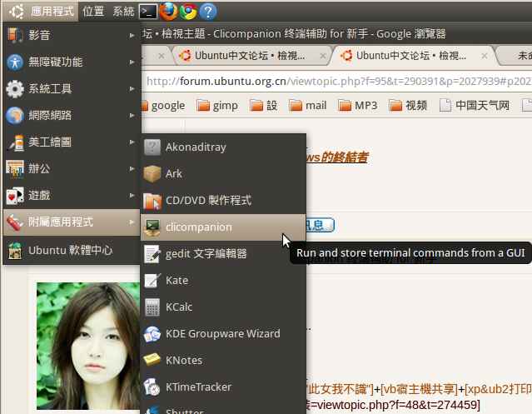Open the 影音 submenu

tap(72, 35)
